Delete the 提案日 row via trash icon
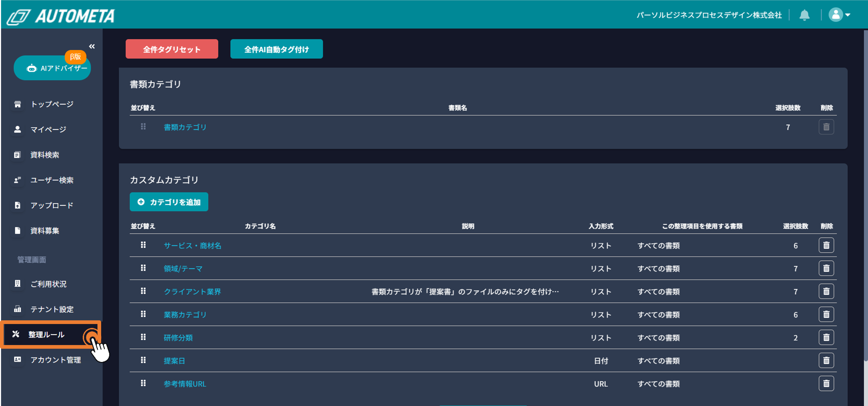This screenshot has height=406, width=868. [826, 361]
